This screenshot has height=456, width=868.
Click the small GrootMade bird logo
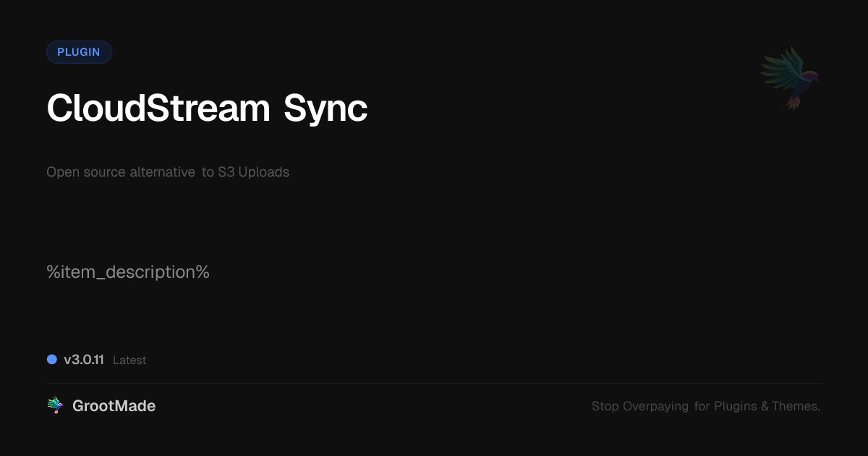(x=55, y=406)
